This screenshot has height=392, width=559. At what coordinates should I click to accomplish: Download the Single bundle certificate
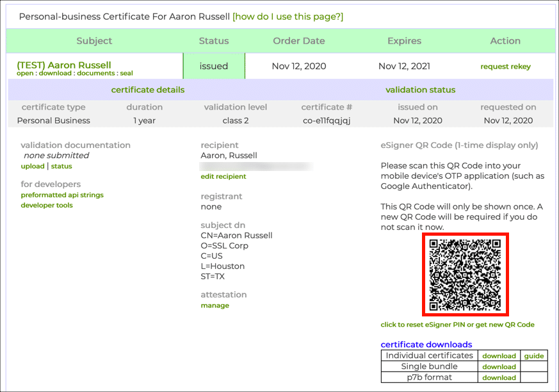499,367
